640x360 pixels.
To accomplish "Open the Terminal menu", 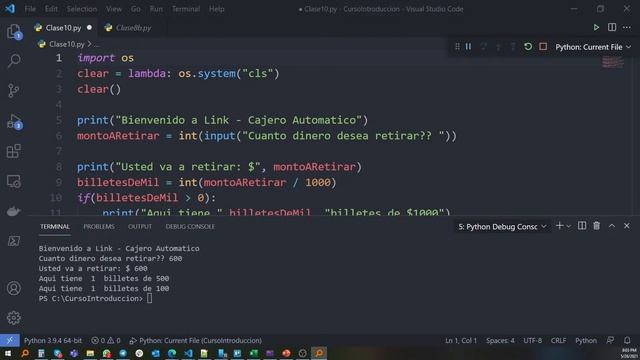I will tap(186, 9).
